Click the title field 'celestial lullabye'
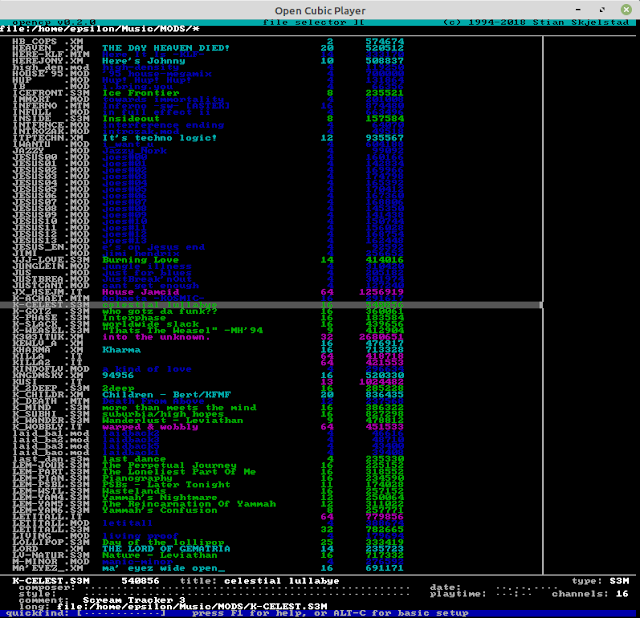640x618 pixels. [282, 580]
